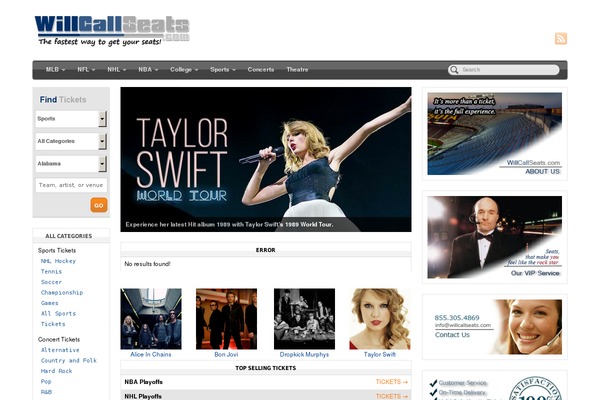Viewport: 600px width, 400px height.
Task: Open the Bon Jovi text link
Action: tap(226, 354)
